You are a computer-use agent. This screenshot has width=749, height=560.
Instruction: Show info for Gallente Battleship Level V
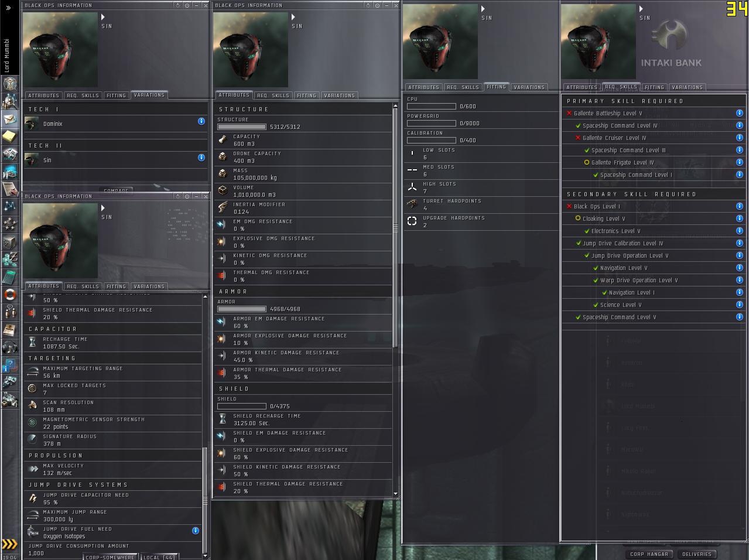click(x=739, y=113)
